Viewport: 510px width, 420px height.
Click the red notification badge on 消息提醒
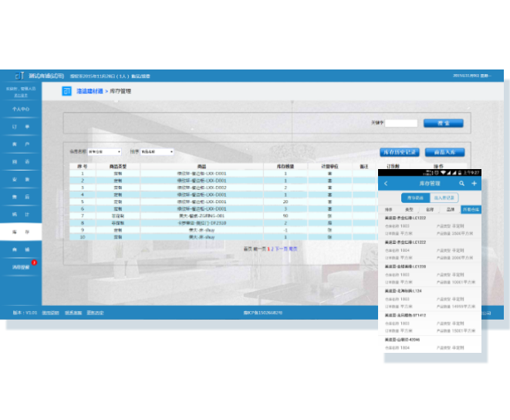click(34, 262)
